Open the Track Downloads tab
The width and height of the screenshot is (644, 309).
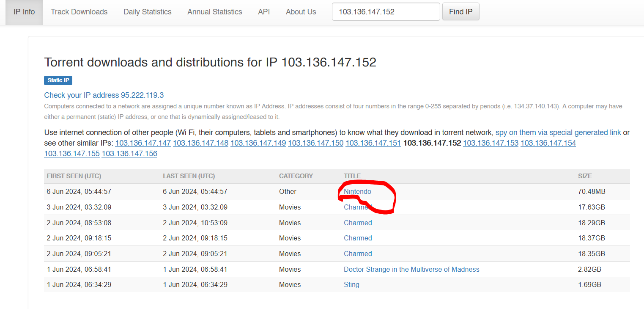coord(79,12)
